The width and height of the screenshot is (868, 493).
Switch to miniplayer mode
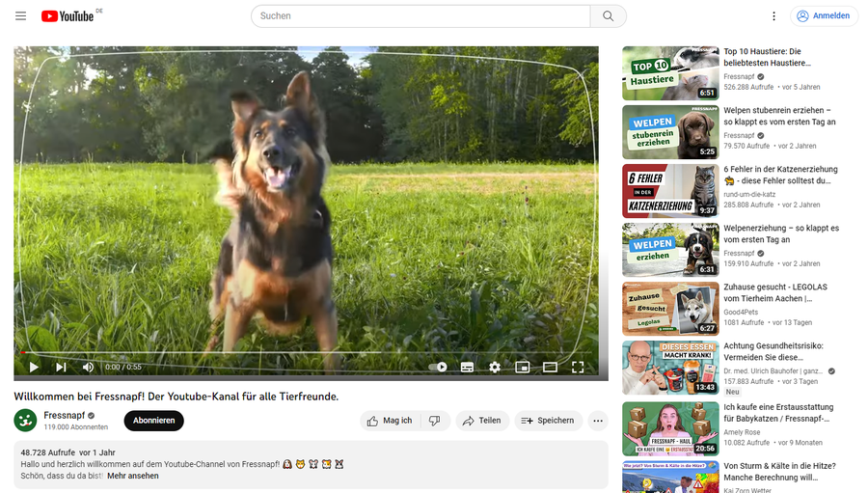pyautogui.click(x=522, y=368)
